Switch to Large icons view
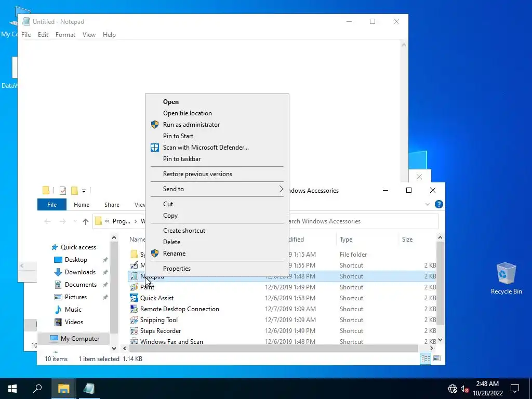The image size is (532, 399). tap(437, 358)
